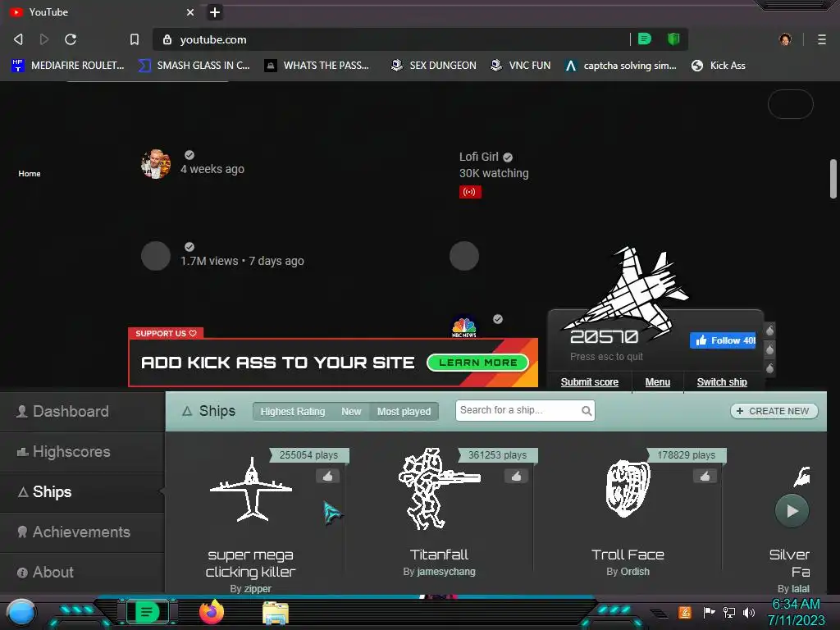Open the profile avatar in the browser toolbar
Screen dimensions: 840x630
pos(785,39)
